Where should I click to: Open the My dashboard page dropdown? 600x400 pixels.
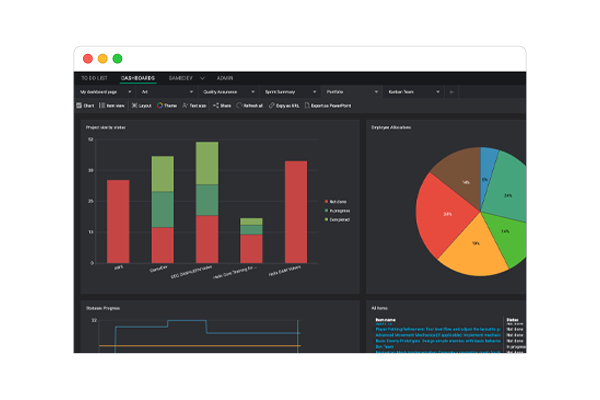pyautogui.click(x=107, y=91)
